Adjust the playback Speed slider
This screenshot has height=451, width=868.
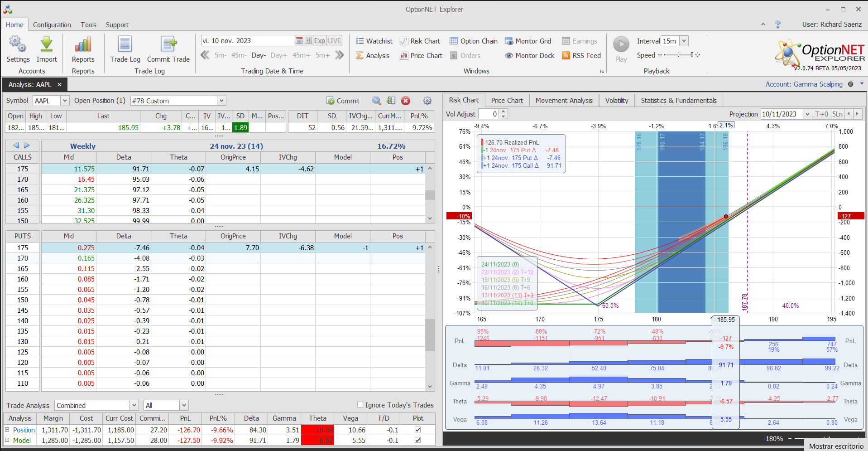pos(678,55)
